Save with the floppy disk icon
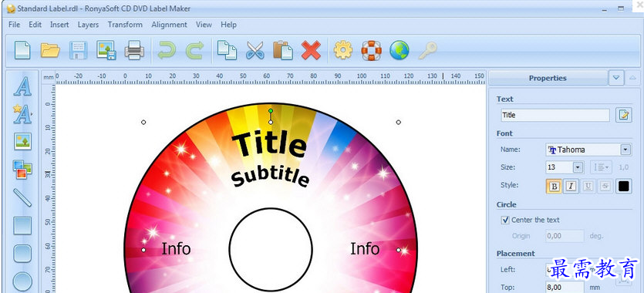Image resolution: width=644 pixels, height=293 pixels. tap(78, 50)
